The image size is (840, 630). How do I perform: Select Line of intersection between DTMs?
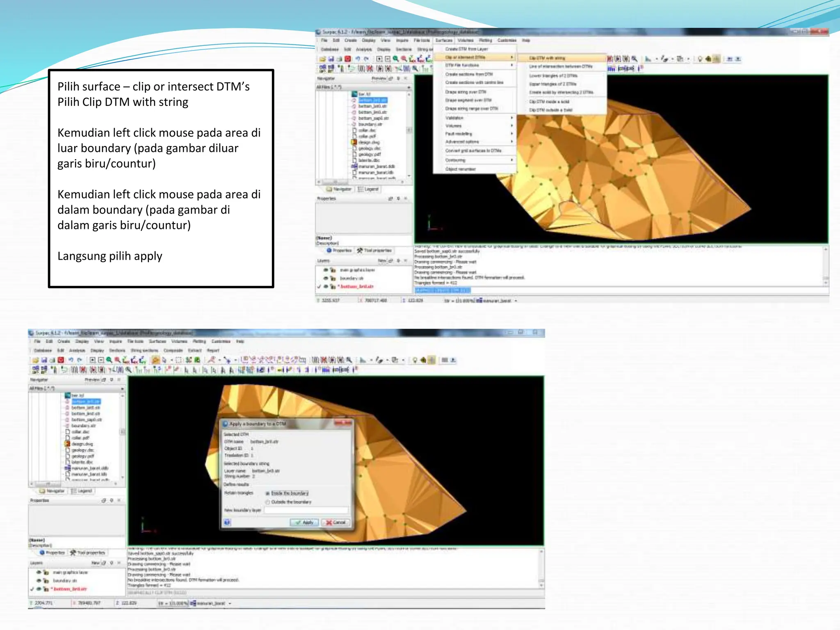click(x=560, y=66)
